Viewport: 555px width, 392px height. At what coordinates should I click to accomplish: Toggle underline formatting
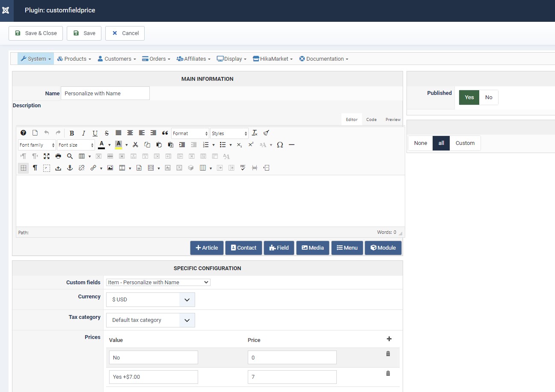[95, 133]
